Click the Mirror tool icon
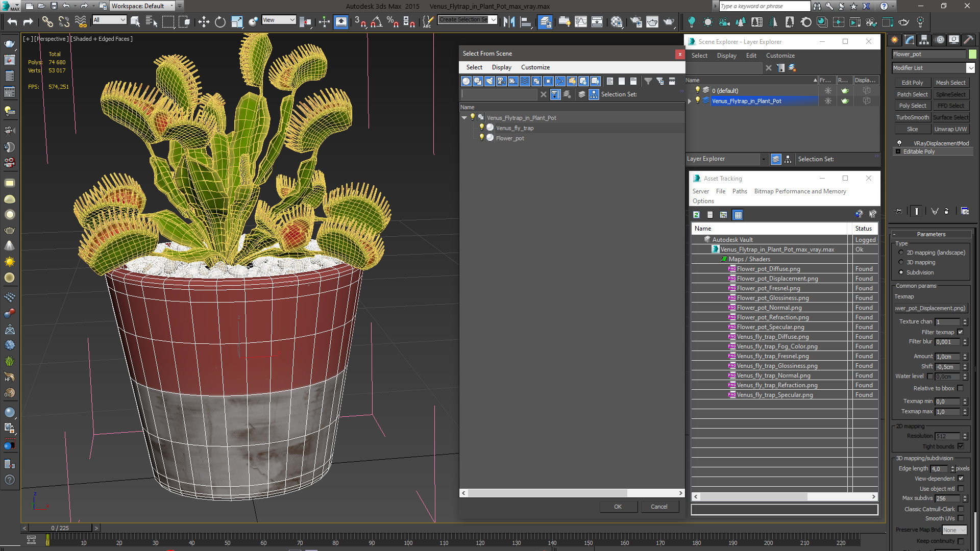Screen dimensions: 980x551 coord(509,22)
